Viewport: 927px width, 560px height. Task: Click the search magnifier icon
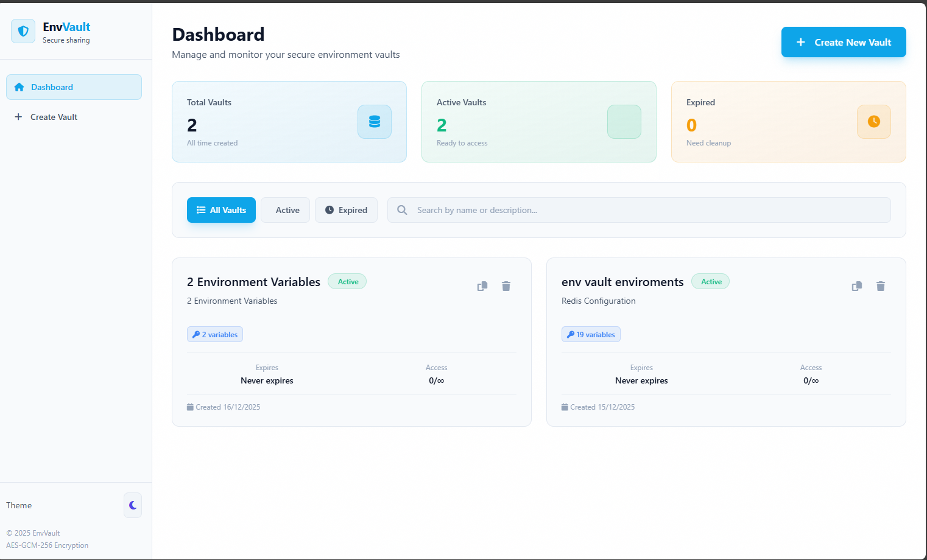(402, 209)
